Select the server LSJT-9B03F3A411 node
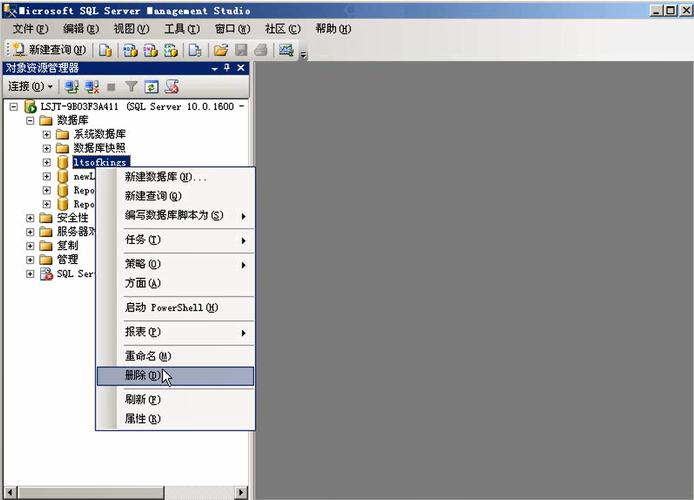The height and width of the screenshot is (500, 694). pos(140,107)
